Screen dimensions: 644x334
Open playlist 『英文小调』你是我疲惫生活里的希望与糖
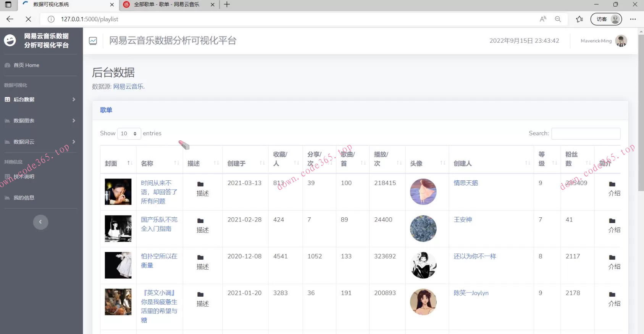tap(159, 307)
